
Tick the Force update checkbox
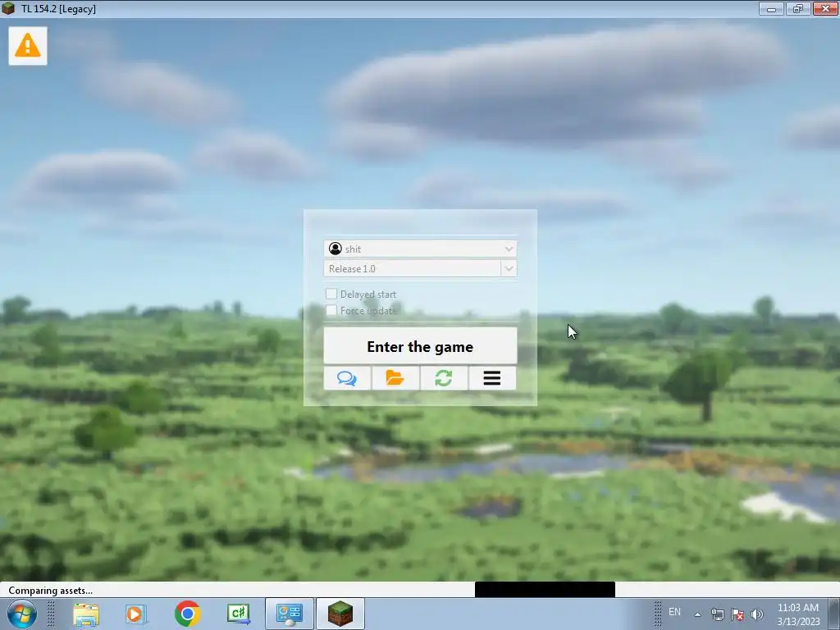[331, 310]
